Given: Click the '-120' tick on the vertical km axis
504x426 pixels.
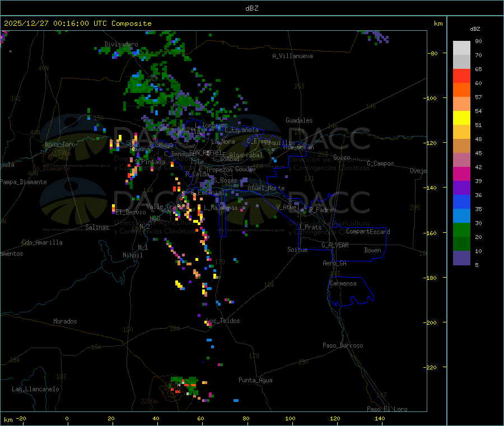Looking at the screenshot, I should [431, 143].
